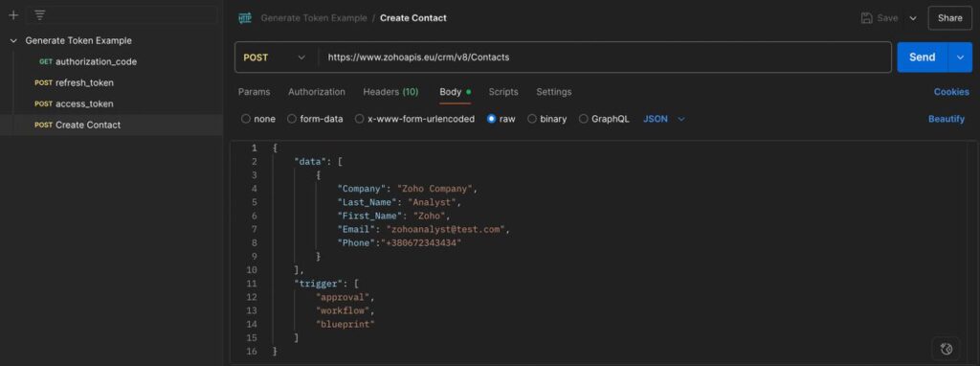Open the Save options dropdown arrow
This screenshot has height=366, width=980.
pyautogui.click(x=912, y=18)
